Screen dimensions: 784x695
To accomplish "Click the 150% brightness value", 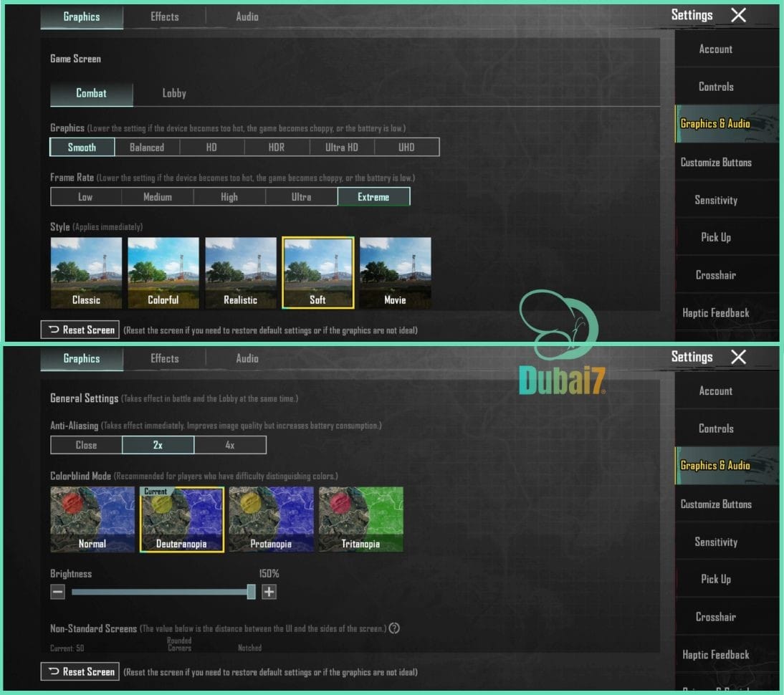I will (x=269, y=573).
